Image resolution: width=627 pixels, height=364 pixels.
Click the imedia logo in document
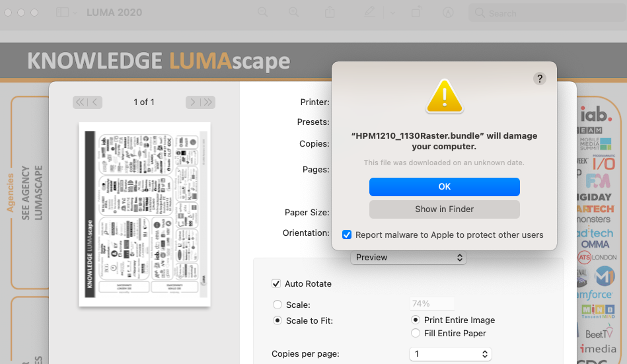598,349
